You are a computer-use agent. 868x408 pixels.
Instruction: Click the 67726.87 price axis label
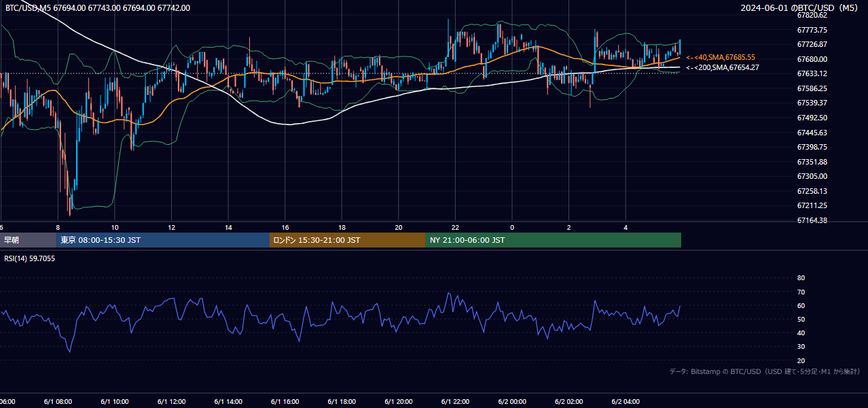click(812, 44)
